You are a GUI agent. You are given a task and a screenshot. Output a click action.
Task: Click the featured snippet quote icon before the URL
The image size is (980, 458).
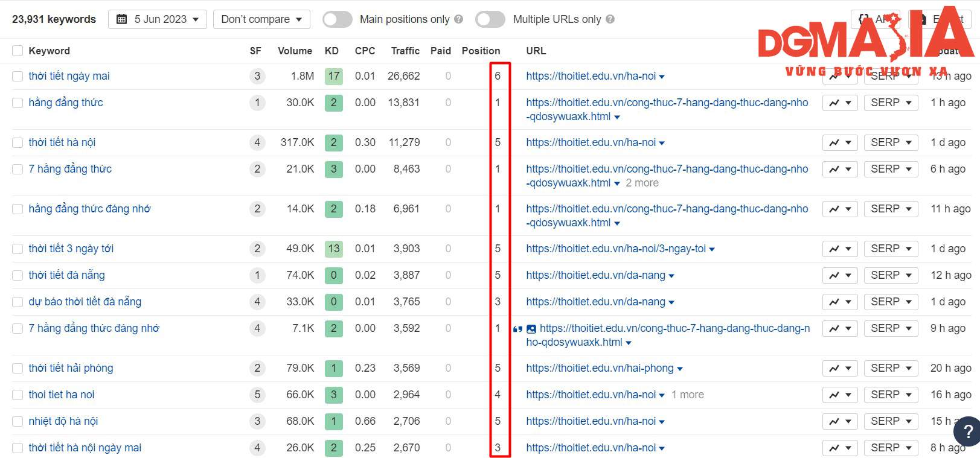click(x=517, y=329)
